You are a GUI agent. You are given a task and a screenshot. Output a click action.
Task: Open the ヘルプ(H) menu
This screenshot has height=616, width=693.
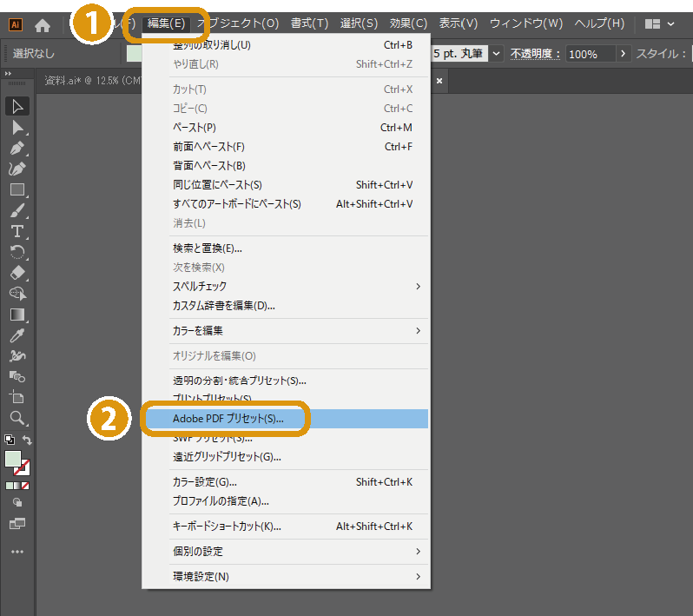click(599, 23)
